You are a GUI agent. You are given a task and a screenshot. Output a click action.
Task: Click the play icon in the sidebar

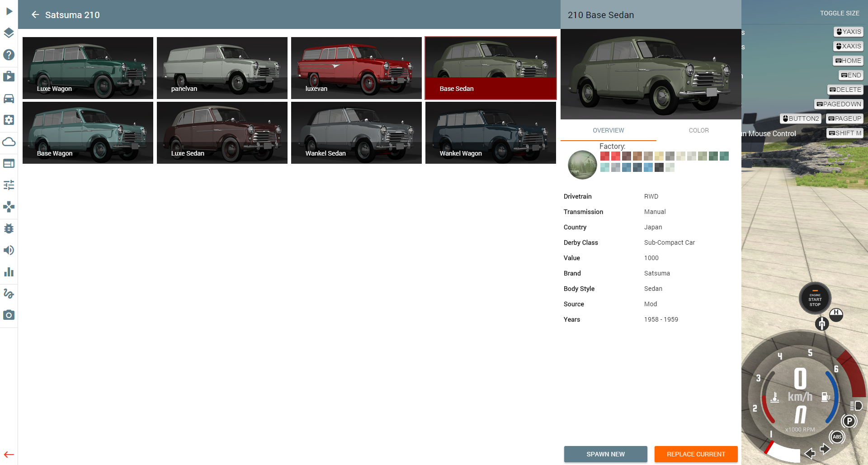coord(9,11)
